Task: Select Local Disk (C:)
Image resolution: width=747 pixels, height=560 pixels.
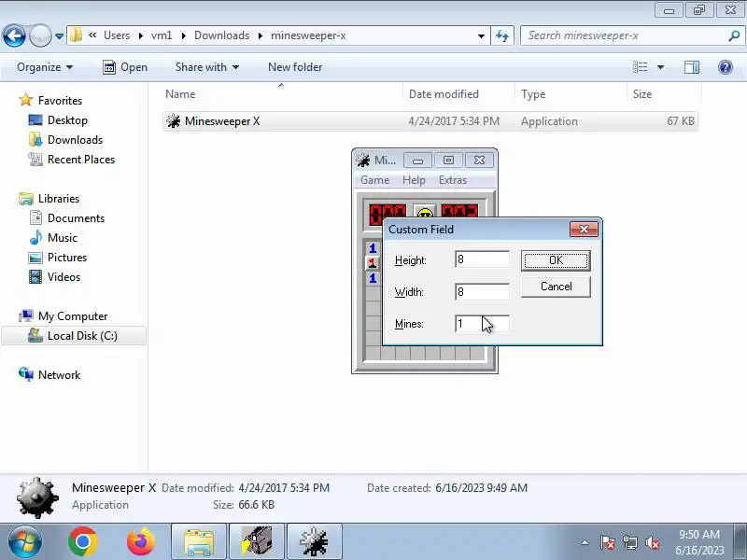Action: click(x=82, y=336)
